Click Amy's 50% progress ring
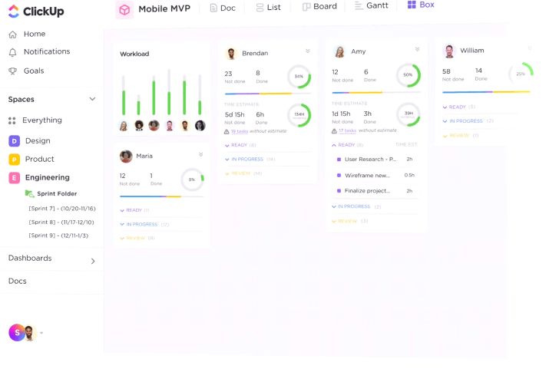The image size is (549, 392). pyautogui.click(x=408, y=75)
